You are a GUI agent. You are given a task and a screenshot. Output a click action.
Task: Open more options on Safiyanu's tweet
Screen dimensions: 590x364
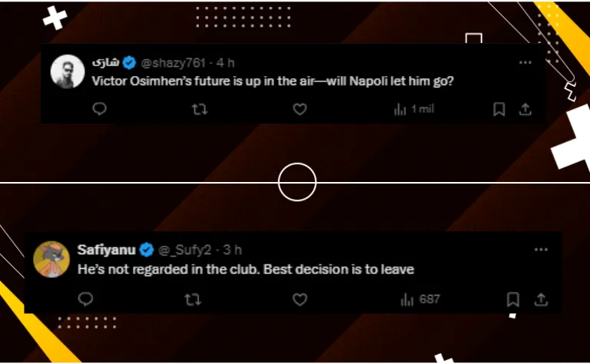(x=541, y=250)
